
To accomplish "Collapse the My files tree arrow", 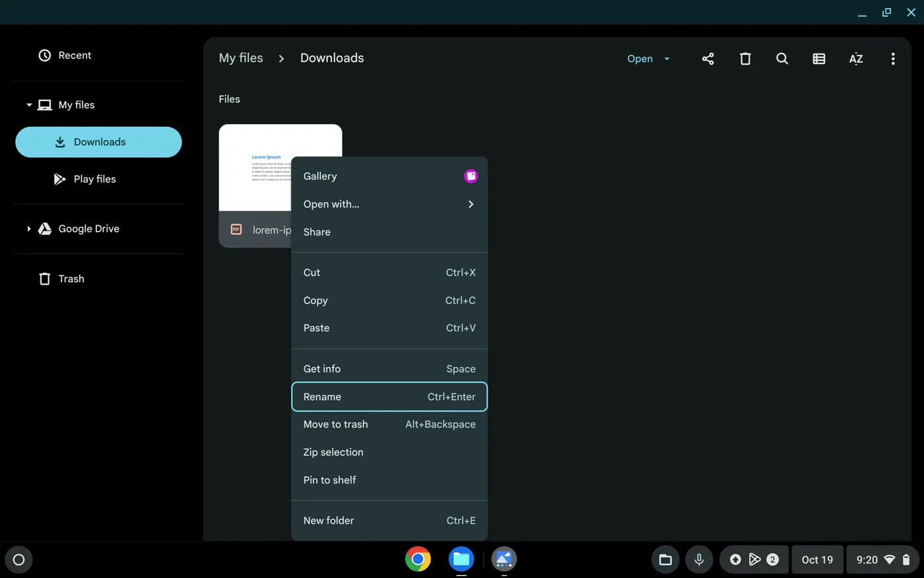I will [x=29, y=105].
